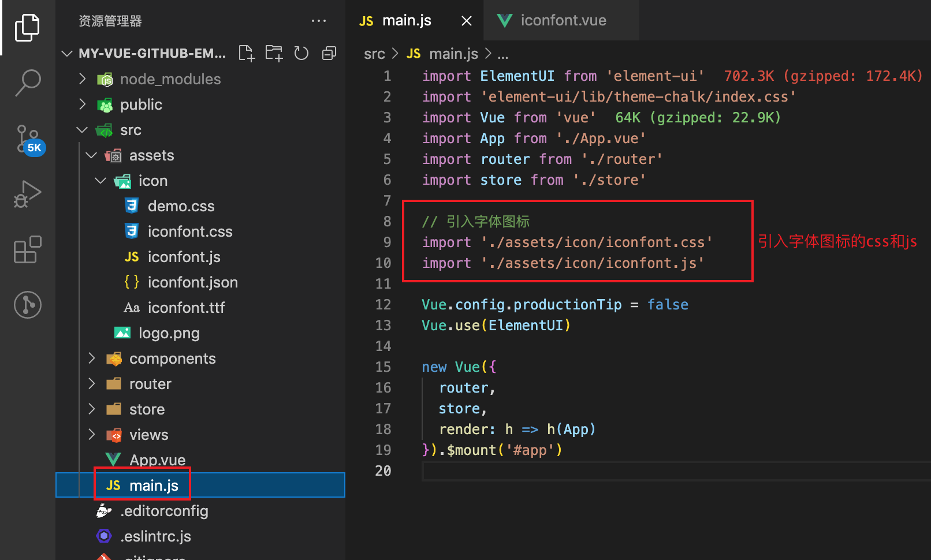Open App.vue in the file tree
The width and height of the screenshot is (931, 560).
(158, 460)
